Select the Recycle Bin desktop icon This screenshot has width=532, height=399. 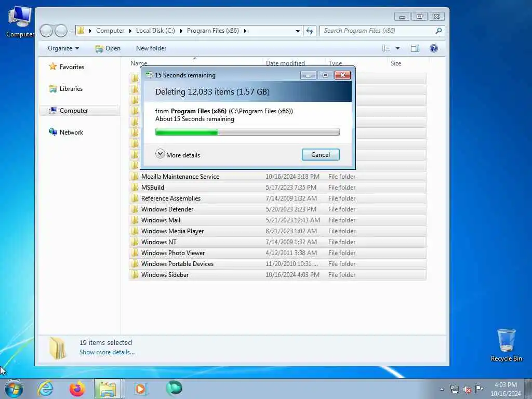[x=506, y=345]
